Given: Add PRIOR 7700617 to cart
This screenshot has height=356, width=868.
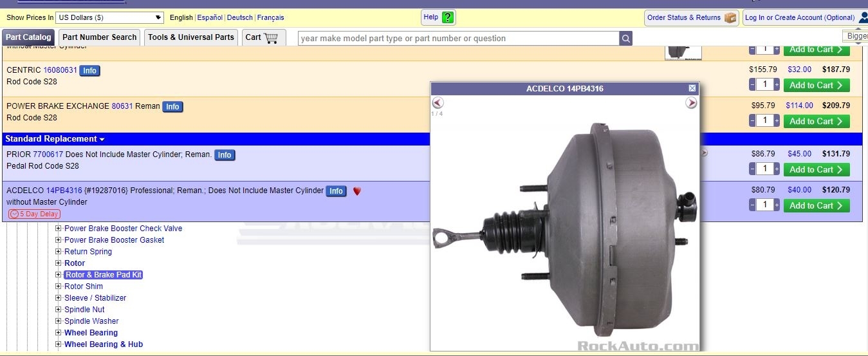Looking at the screenshot, I should pyautogui.click(x=817, y=169).
